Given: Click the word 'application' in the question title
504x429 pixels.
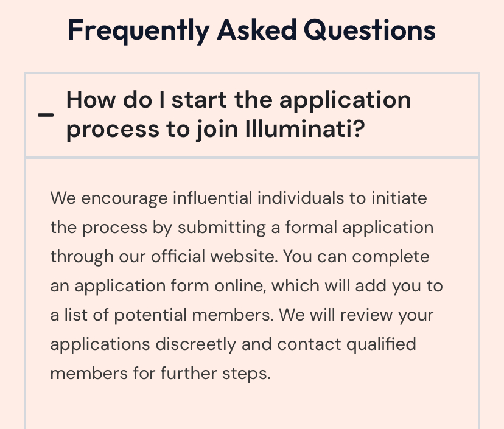Looking at the screenshot, I should click(x=345, y=100).
